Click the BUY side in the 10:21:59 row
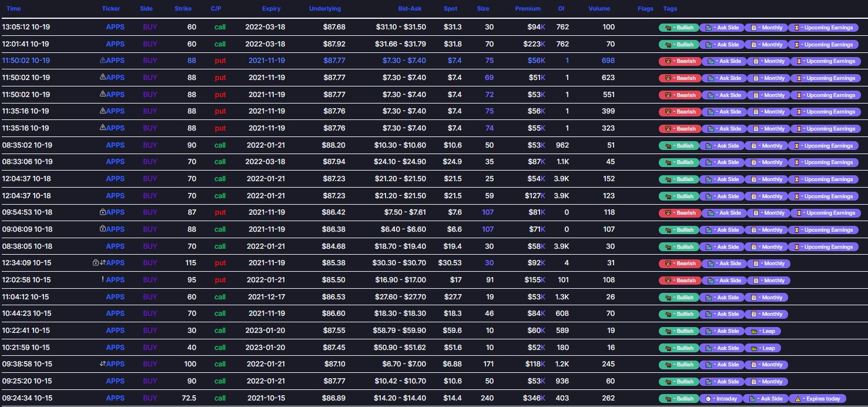This screenshot has width=868, height=407. point(150,347)
